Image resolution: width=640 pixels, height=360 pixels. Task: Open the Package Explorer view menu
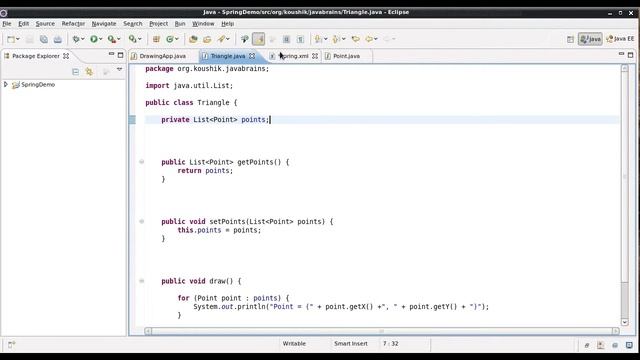120,70
